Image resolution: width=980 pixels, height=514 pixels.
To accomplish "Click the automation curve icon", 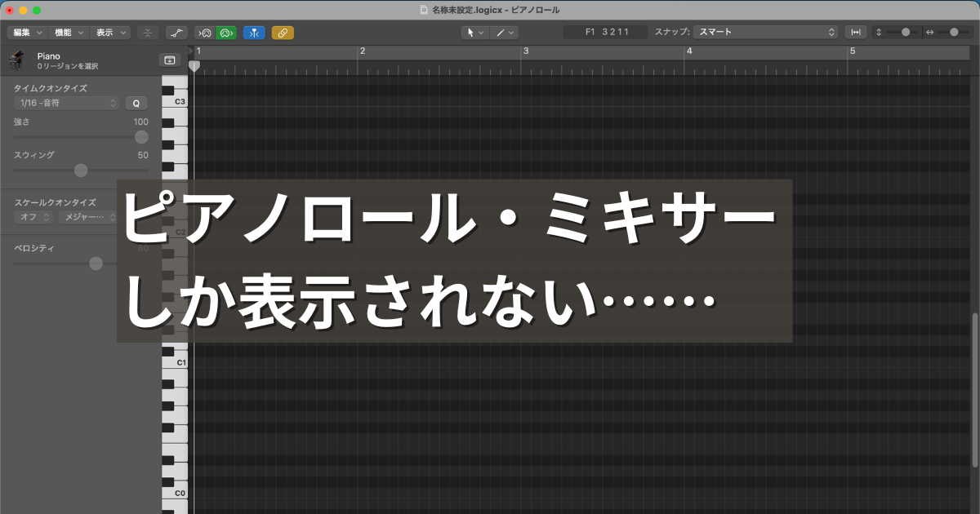I will pyautogui.click(x=176, y=33).
